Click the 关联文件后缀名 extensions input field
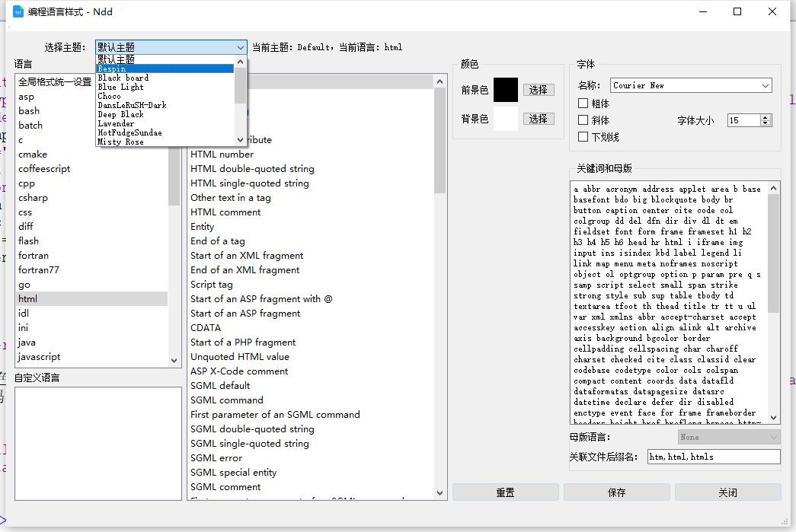The image size is (796, 532). (x=714, y=456)
